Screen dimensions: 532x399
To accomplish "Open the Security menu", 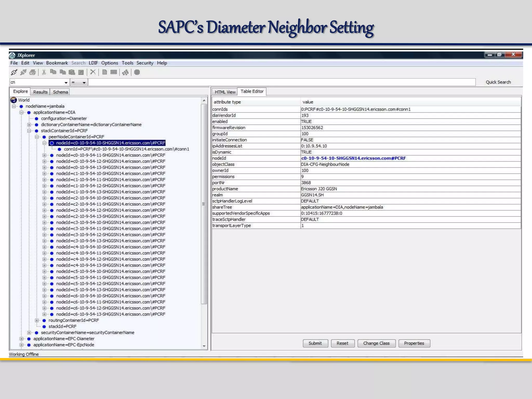I will [145, 63].
